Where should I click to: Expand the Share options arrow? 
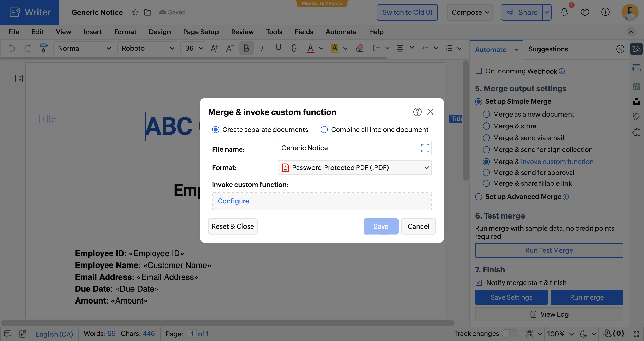(x=547, y=12)
